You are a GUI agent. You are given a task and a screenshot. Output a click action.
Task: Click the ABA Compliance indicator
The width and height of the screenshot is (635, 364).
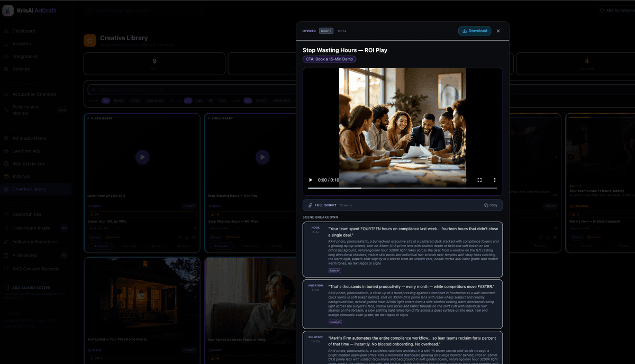coord(617,11)
